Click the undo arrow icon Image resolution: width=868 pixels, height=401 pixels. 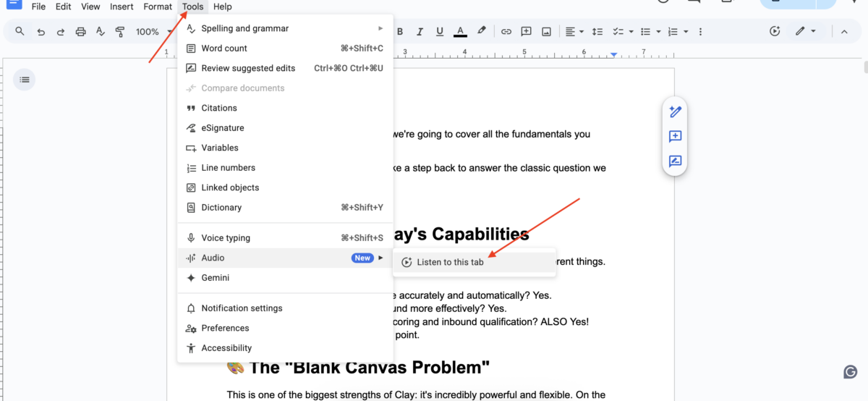(x=41, y=32)
